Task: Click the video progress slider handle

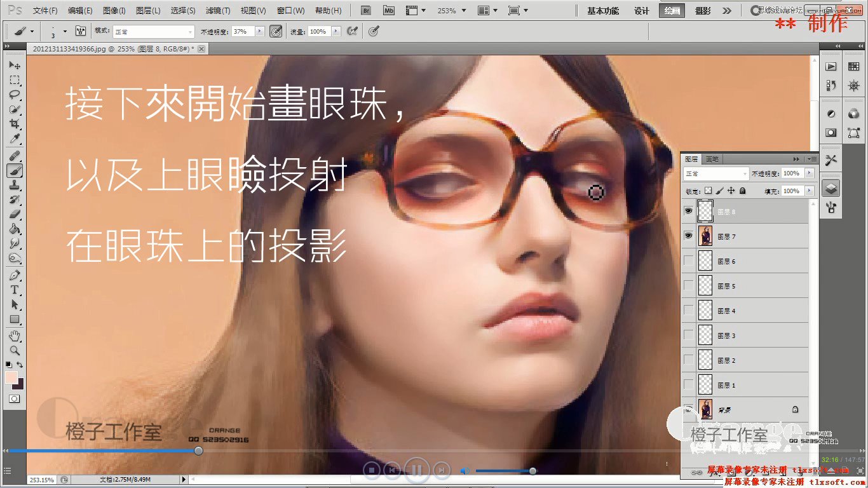Action: pyautogui.click(x=198, y=451)
